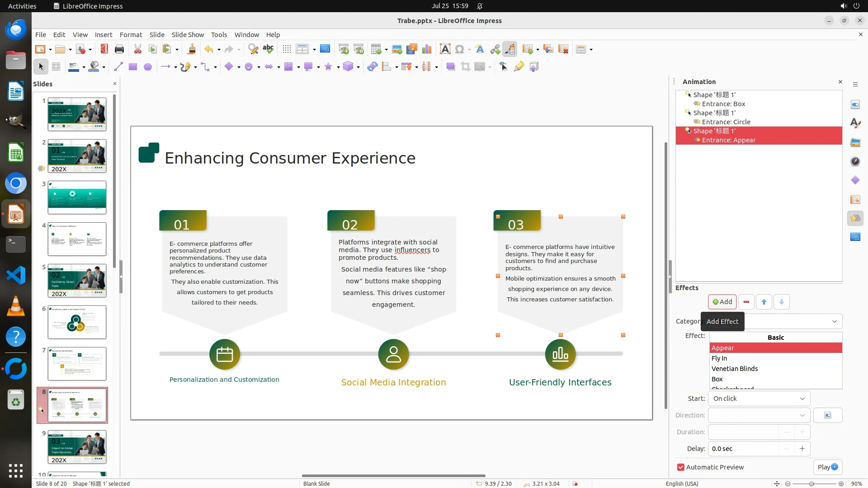The height and width of the screenshot is (488, 868).
Task: Expand the Category dropdown
Action: coord(834,321)
